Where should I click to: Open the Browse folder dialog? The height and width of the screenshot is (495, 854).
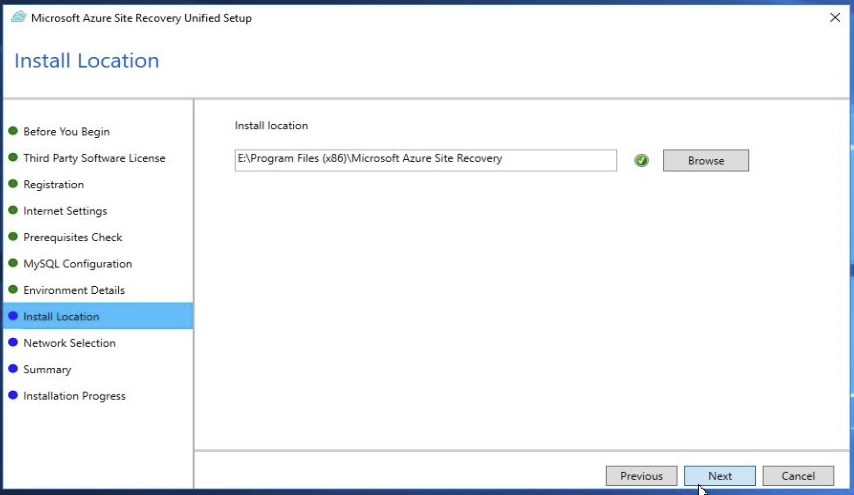click(705, 160)
